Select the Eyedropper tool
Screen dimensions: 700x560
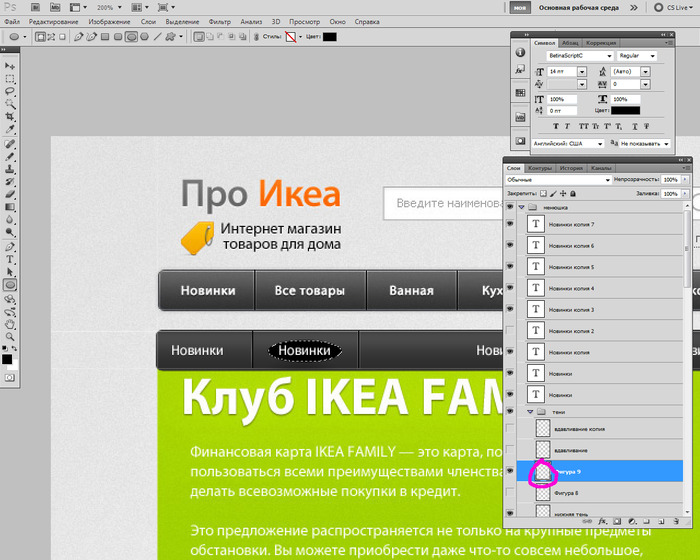tap(10, 130)
